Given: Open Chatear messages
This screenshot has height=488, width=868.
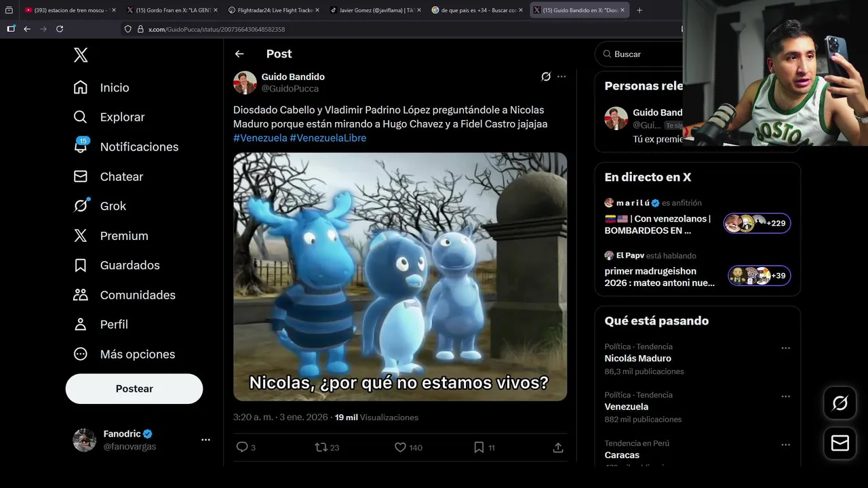Looking at the screenshot, I should (x=108, y=176).
